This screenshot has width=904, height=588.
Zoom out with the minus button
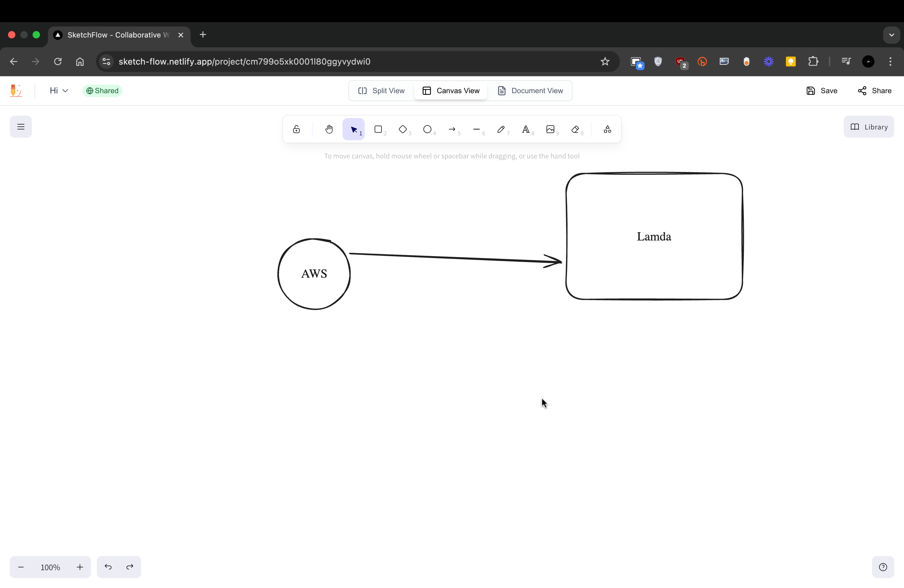(x=21, y=567)
